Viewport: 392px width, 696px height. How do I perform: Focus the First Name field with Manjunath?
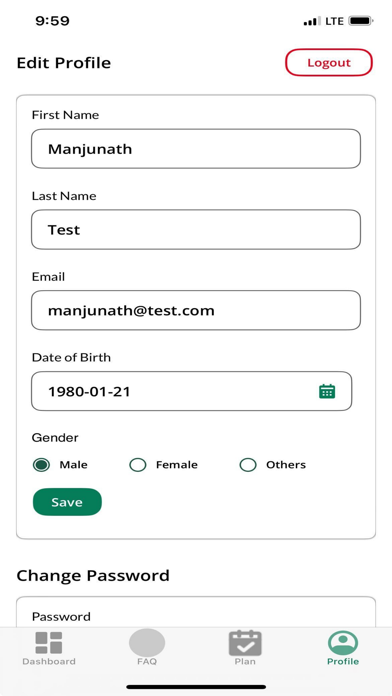click(196, 149)
